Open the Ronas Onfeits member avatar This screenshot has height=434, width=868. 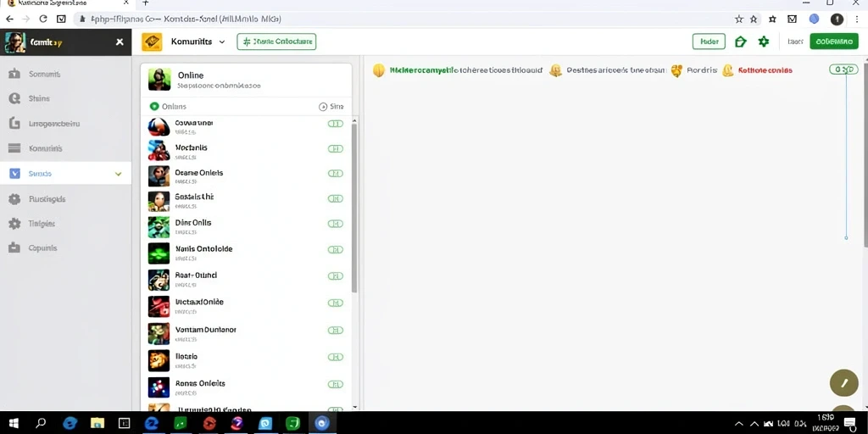click(x=159, y=387)
